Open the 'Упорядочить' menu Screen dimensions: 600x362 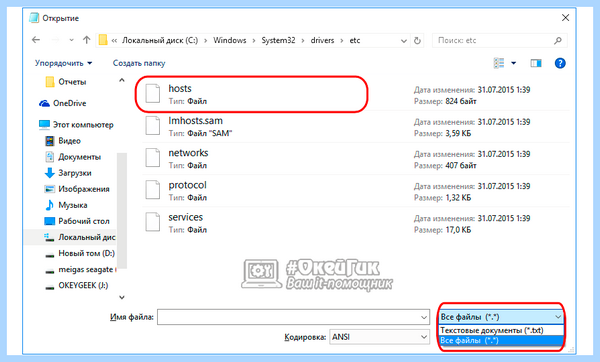point(64,63)
